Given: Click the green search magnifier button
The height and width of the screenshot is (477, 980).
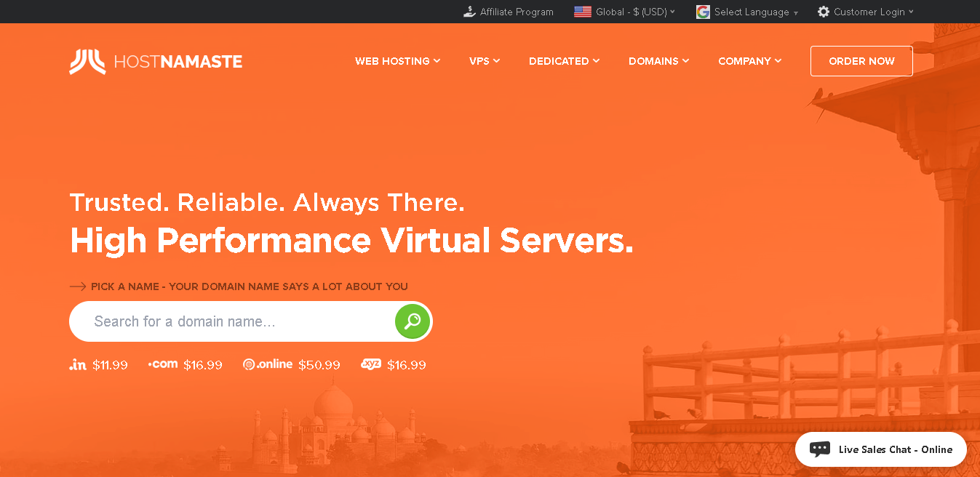Looking at the screenshot, I should click(x=413, y=321).
